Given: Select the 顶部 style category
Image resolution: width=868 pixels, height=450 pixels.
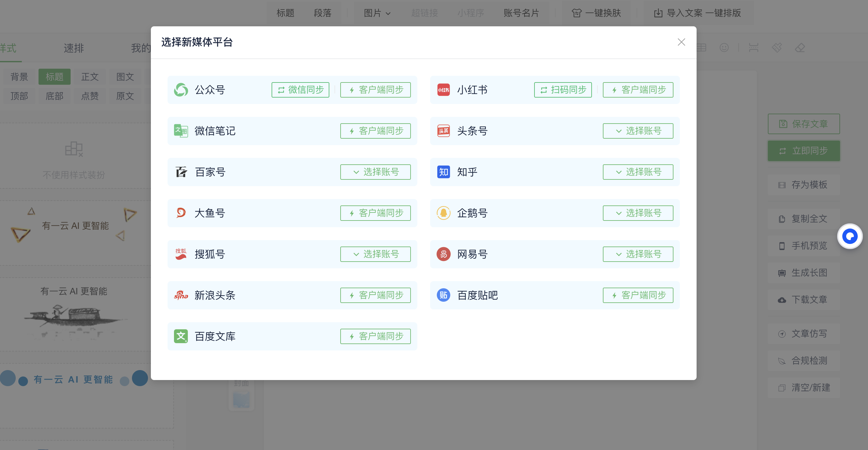Looking at the screenshot, I should (19, 96).
